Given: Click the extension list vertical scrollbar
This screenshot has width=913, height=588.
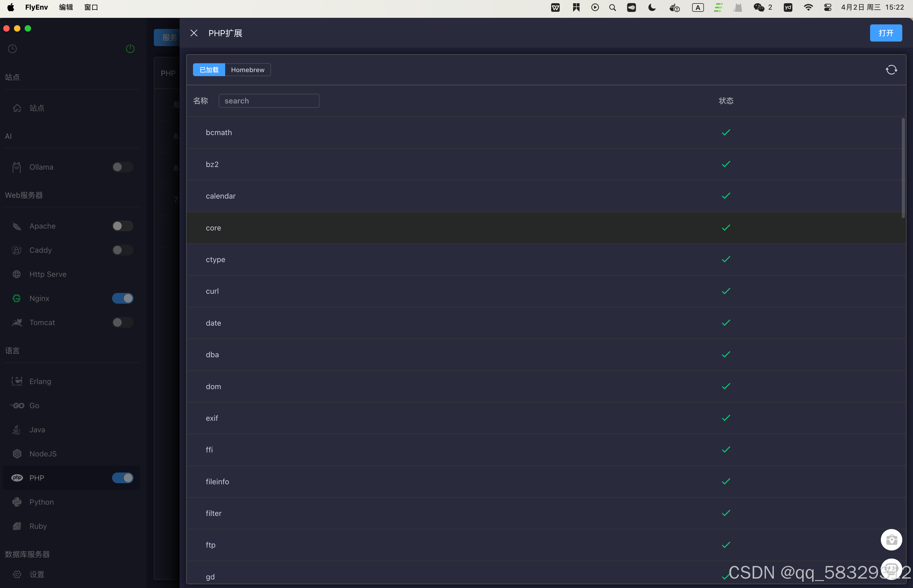Looking at the screenshot, I should tap(903, 168).
